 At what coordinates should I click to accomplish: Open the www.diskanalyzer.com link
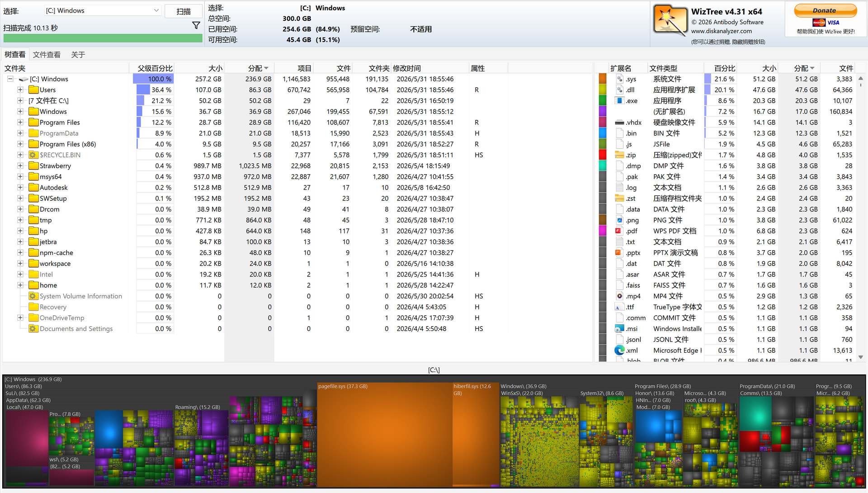tap(721, 31)
